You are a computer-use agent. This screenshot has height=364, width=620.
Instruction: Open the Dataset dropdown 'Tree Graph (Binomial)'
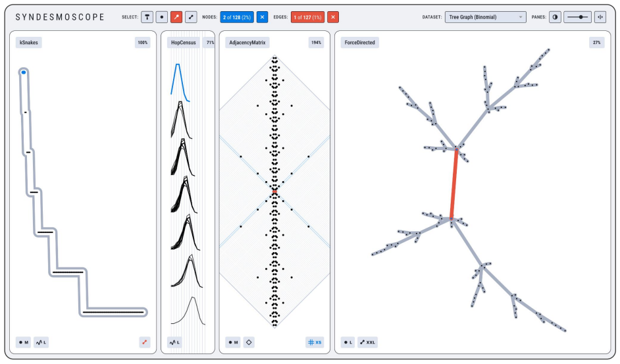485,17
